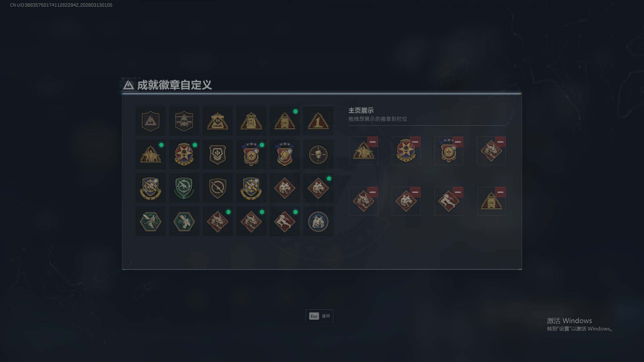Remove the soldiers triangle badge from showcase

372,142
